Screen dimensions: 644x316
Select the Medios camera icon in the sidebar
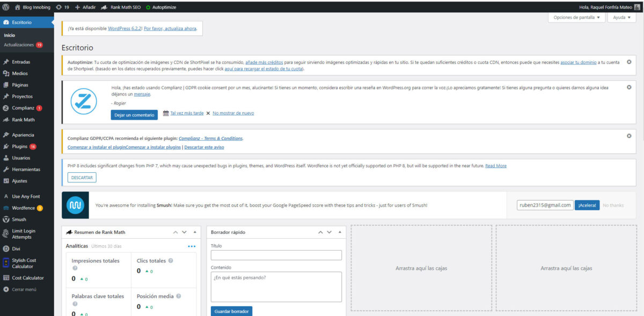tap(6, 73)
